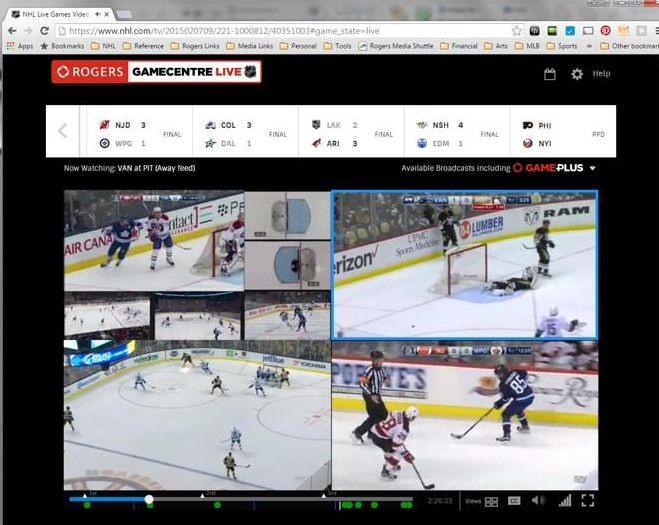Screen dimensions: 659x525
Task: Click the Rogers GameCentre Live logo
Action: [156, 72]
